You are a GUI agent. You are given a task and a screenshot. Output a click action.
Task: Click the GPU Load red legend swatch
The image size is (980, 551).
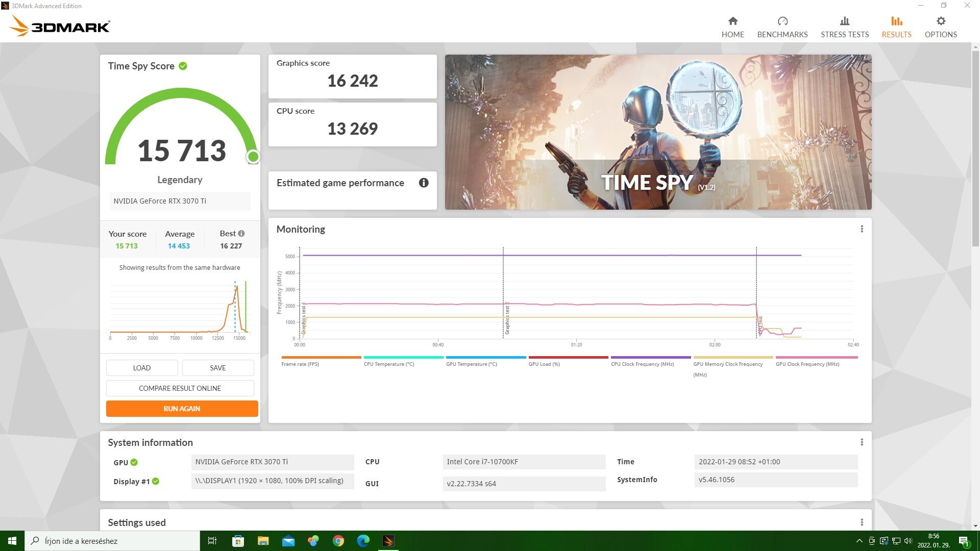pos(568,357)
